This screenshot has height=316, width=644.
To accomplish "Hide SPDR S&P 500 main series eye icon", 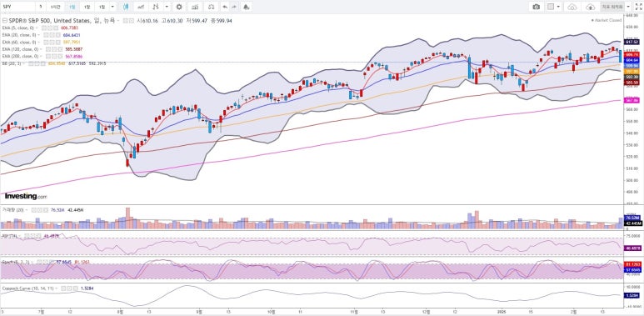I will coord(125,21).
